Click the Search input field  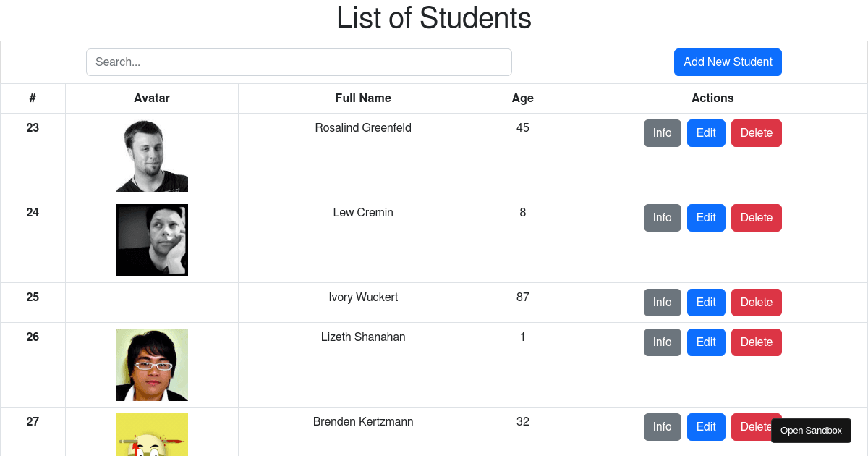pos(299,62)
